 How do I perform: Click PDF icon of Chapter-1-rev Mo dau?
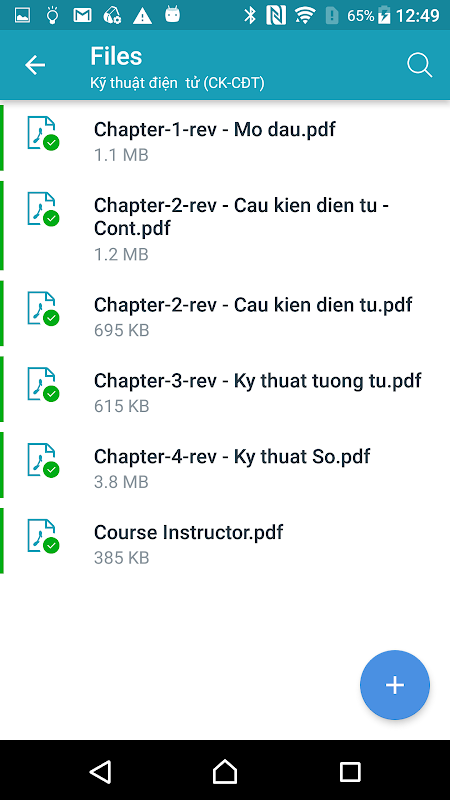[x=43, y=133]
